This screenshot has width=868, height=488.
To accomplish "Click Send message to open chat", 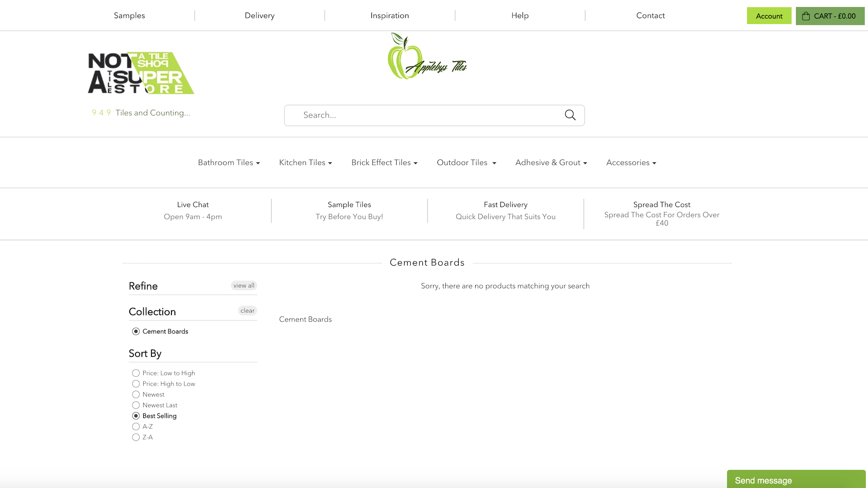I will click(x=796, y=480).
